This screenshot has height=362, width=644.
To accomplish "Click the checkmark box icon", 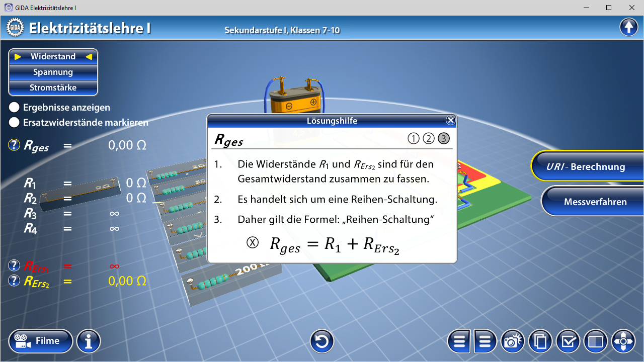I will [568, 342].
